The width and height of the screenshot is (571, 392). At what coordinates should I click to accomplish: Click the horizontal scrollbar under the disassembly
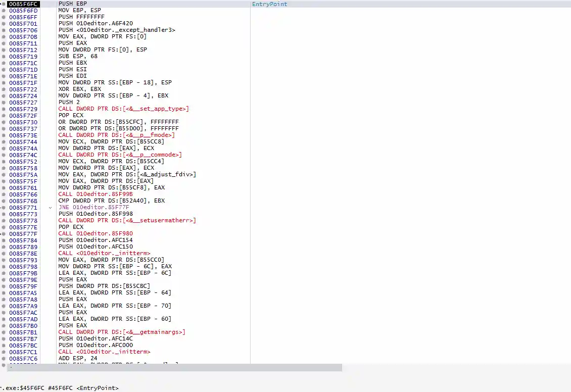171,367
